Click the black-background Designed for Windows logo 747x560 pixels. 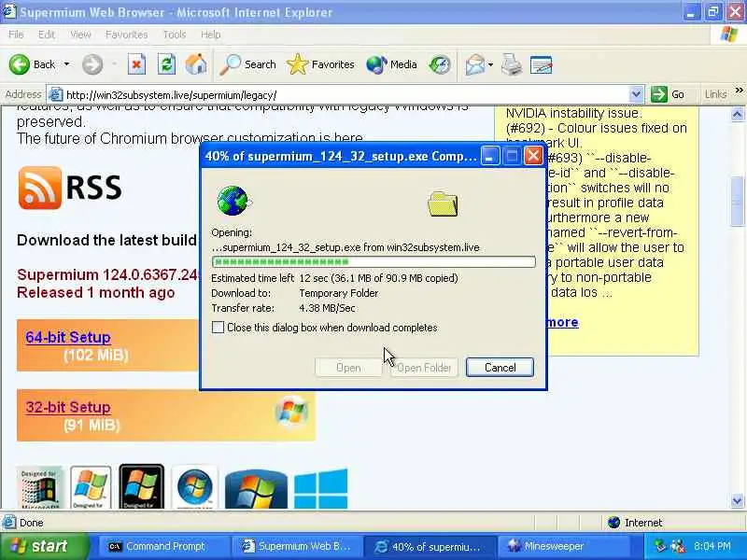[142, 486]
